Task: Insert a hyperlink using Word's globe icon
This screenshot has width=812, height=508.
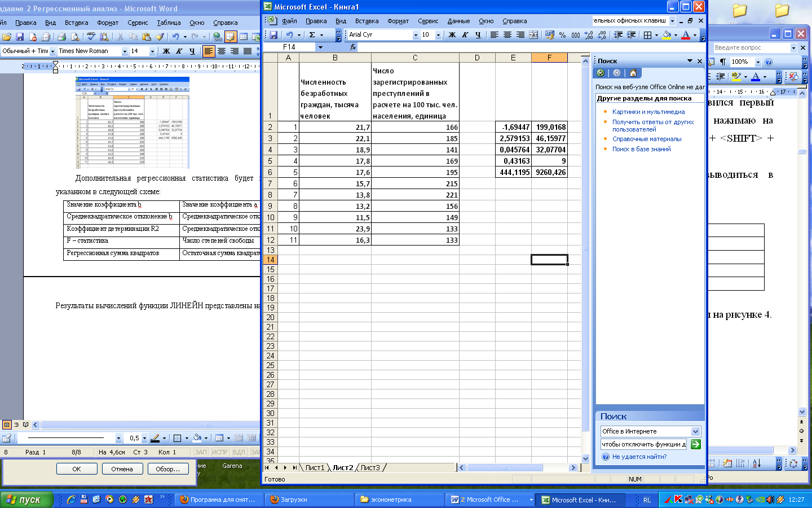Action: coord(217,37)
